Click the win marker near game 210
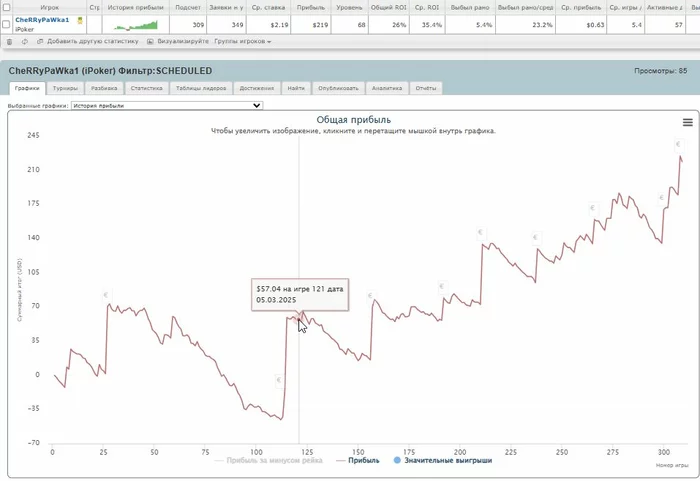 [x=480, y=232]
